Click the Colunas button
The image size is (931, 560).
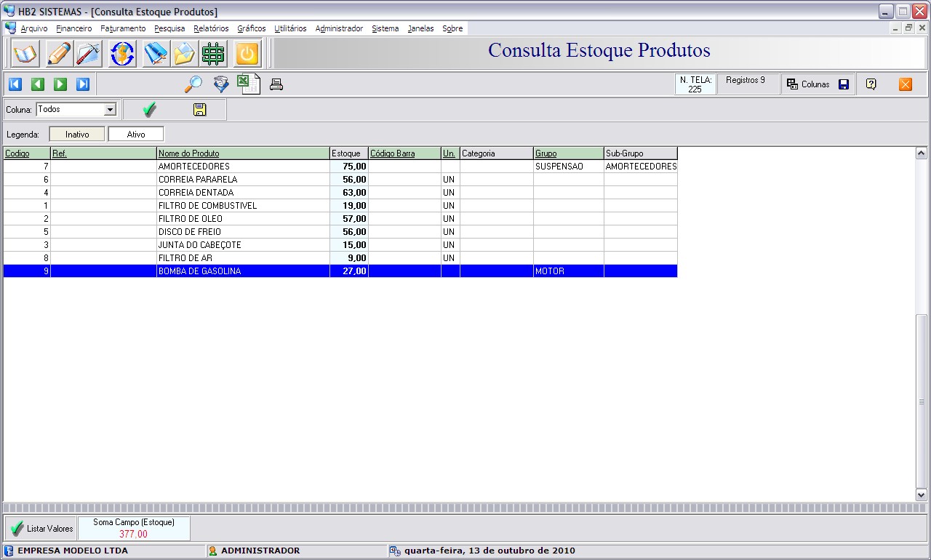point(810,84)
